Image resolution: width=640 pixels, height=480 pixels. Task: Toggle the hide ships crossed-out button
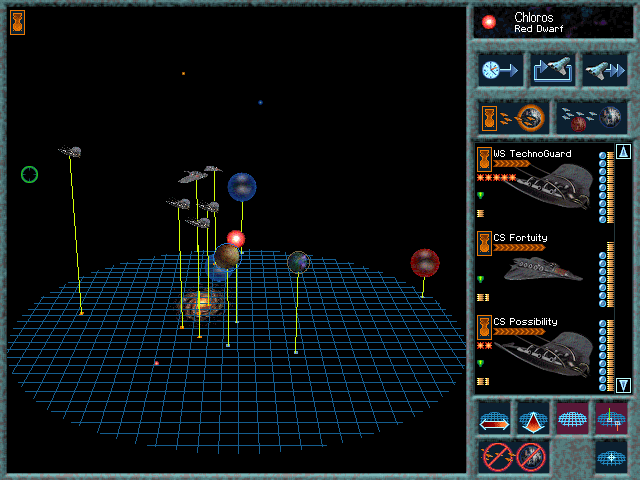click(497, 457)
